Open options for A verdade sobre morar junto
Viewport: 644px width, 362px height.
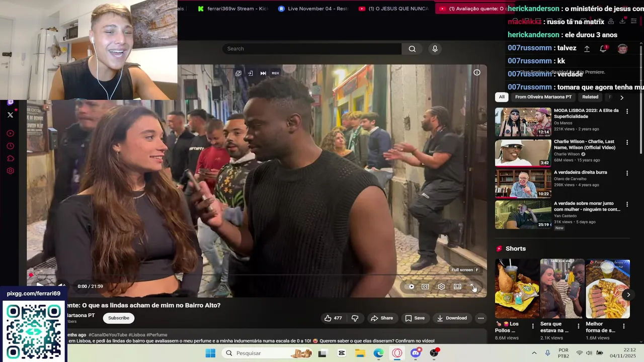[x=627, y=205]
